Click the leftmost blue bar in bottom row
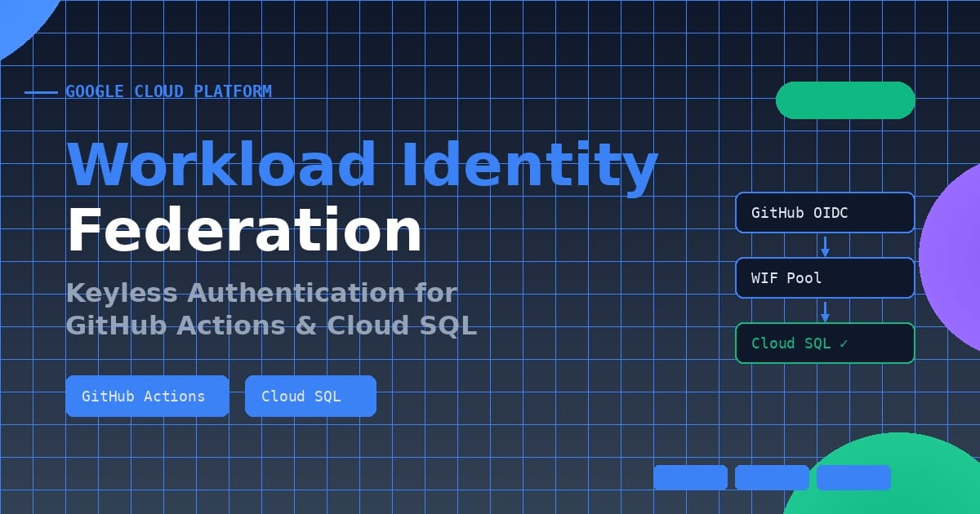Image resolution: width=980 pixels, height=514 pixels. click(690, 477)
